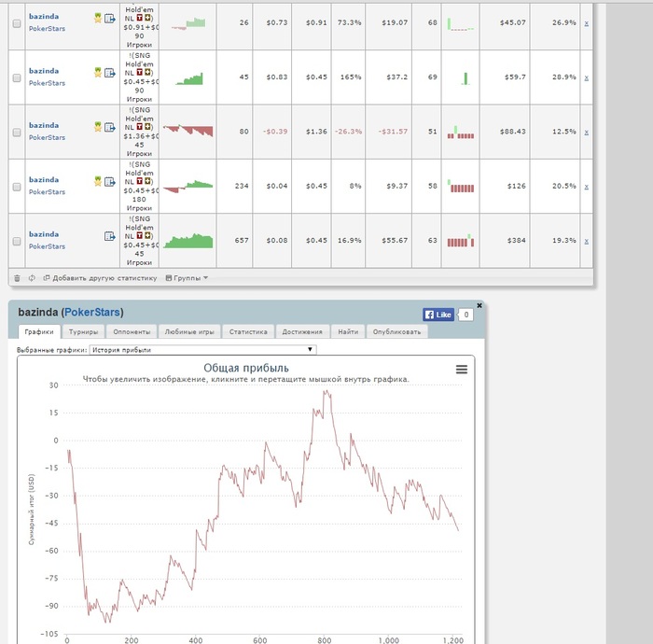Viewport: 653px width, 644px height.
Task: Click the Facebook like count box showing 0
Action: (x=465, y=315)
